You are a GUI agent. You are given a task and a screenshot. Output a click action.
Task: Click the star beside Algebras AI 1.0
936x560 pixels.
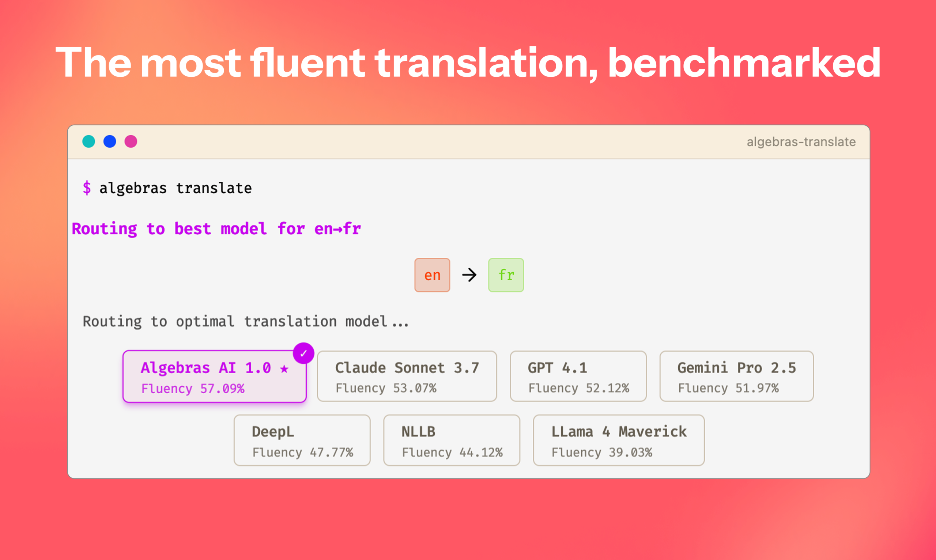pyautogui.click(x=284, y=369)
